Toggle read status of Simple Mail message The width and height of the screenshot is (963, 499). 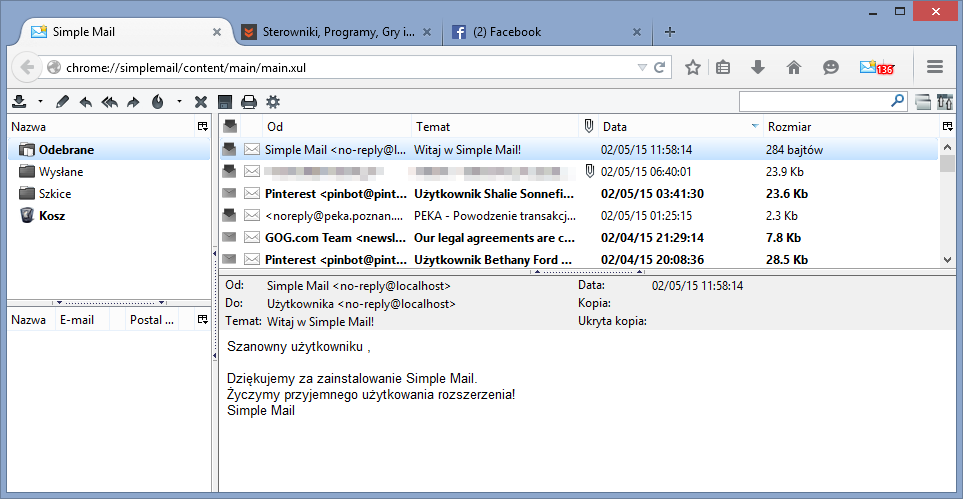coord(230,149)
